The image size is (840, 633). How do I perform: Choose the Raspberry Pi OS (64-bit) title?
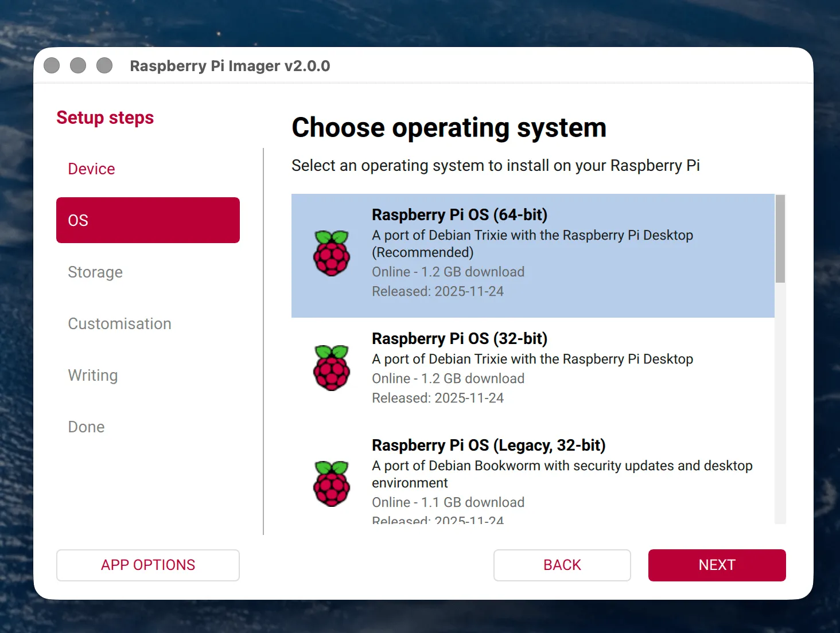coord(460,214)
